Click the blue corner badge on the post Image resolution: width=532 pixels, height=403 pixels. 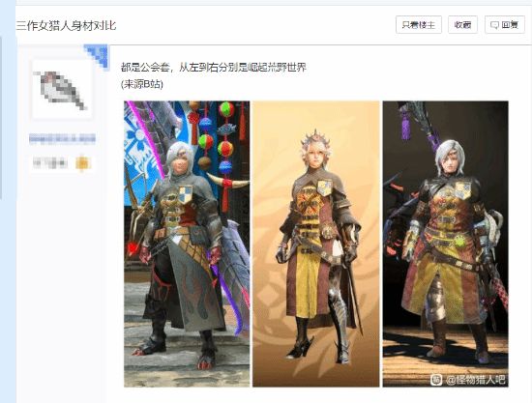pos(97,56)
